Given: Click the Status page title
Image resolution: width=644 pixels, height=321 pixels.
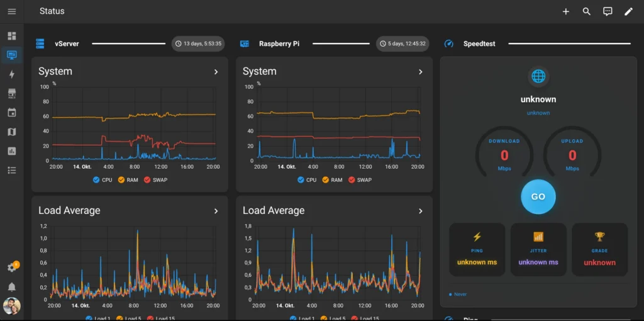Looking at the screenshot, I should (x=52, y=11).
